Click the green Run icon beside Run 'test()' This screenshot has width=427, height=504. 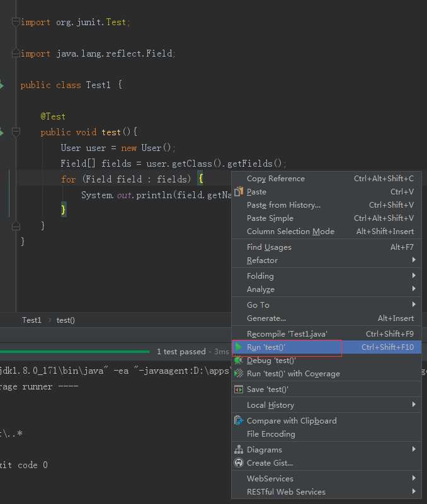(239, 347)
